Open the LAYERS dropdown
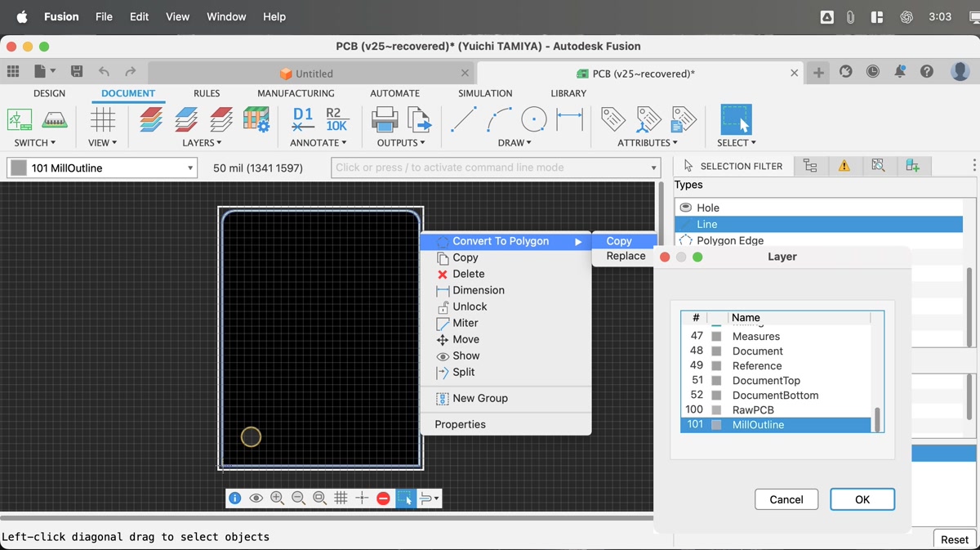 pos(203,143)
